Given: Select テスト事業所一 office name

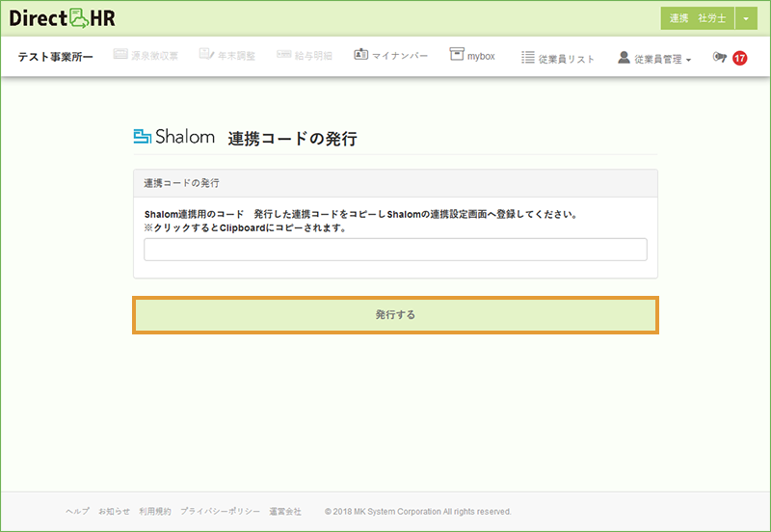Looking at the screenshot, I should point(56,57).
